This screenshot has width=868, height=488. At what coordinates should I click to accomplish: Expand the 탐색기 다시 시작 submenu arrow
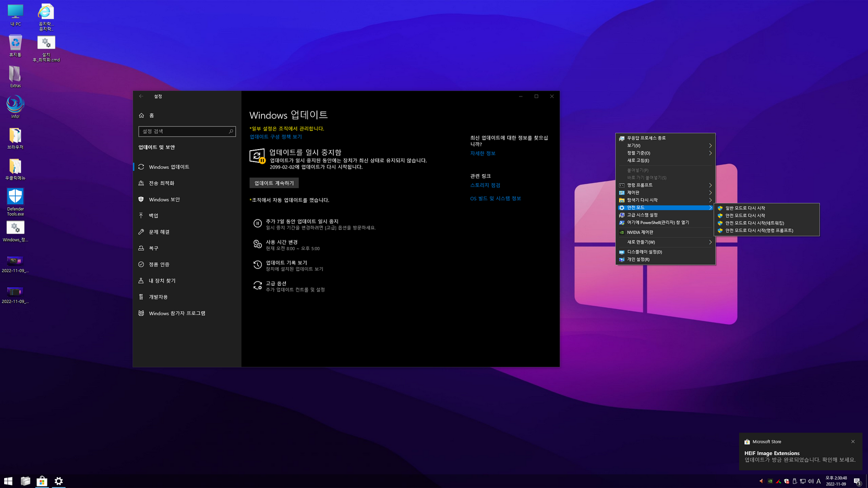point(710,200)
